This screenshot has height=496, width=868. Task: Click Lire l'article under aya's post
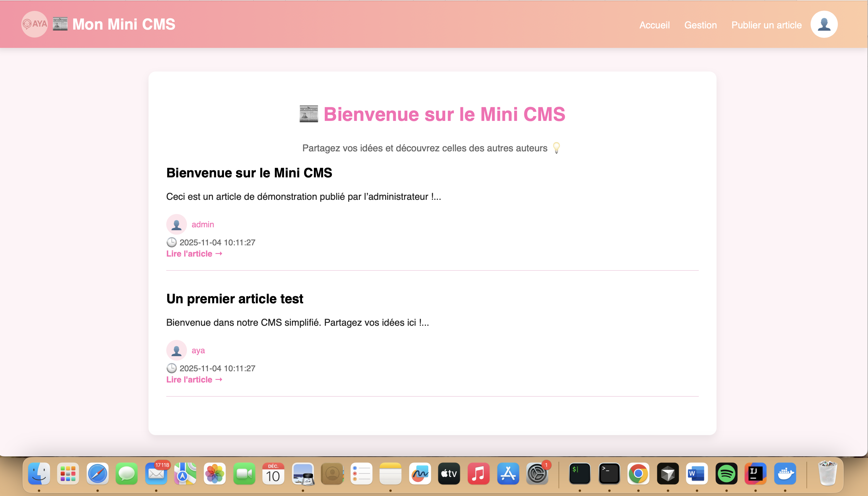coord(194,380)
